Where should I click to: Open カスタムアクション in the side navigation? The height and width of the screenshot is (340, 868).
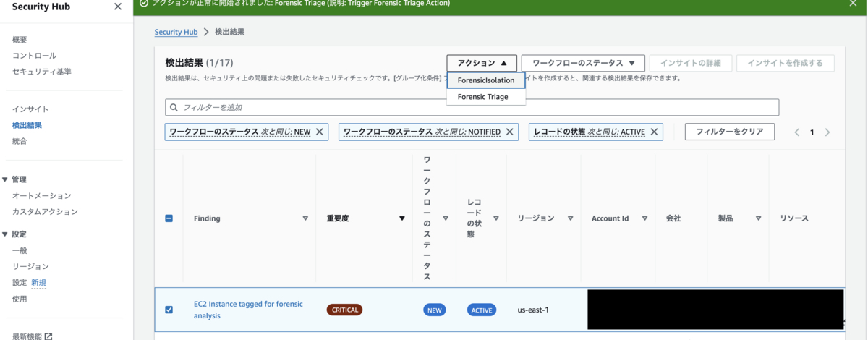[45, 212]
